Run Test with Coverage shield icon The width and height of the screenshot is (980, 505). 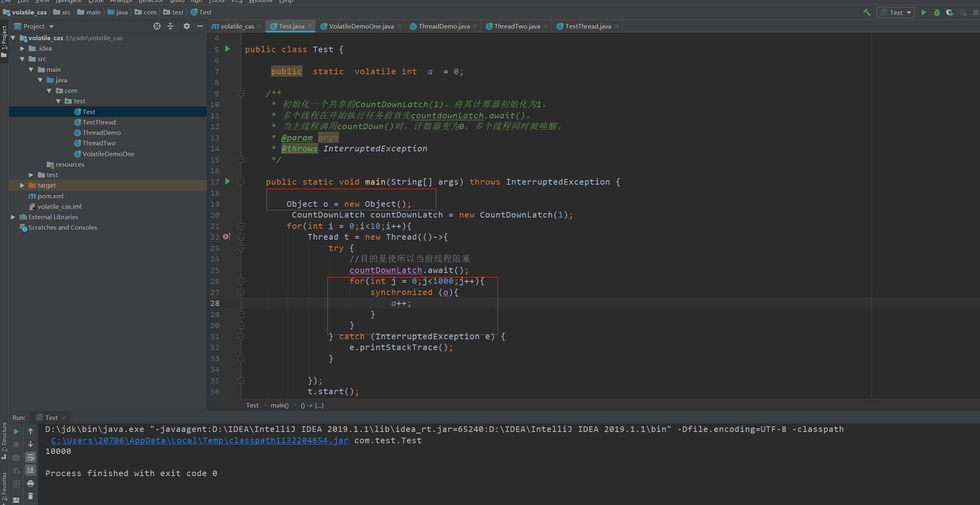click(x=950, y=12)
